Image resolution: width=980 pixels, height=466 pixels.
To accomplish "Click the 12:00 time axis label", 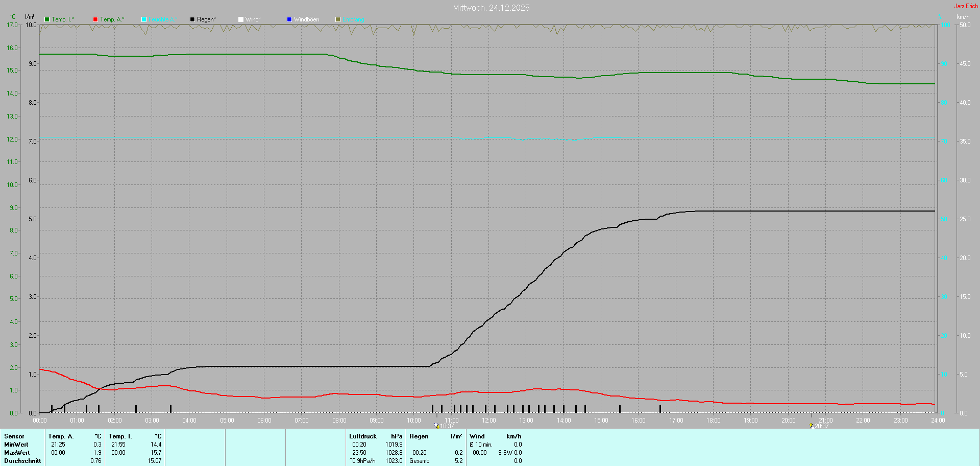I will (488, 421).
